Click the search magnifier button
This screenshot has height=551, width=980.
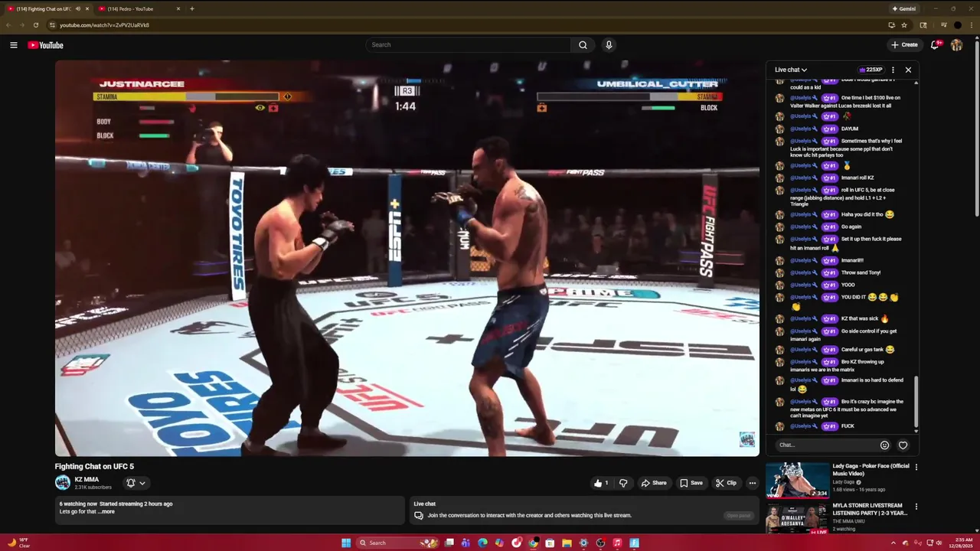[583, 45]
